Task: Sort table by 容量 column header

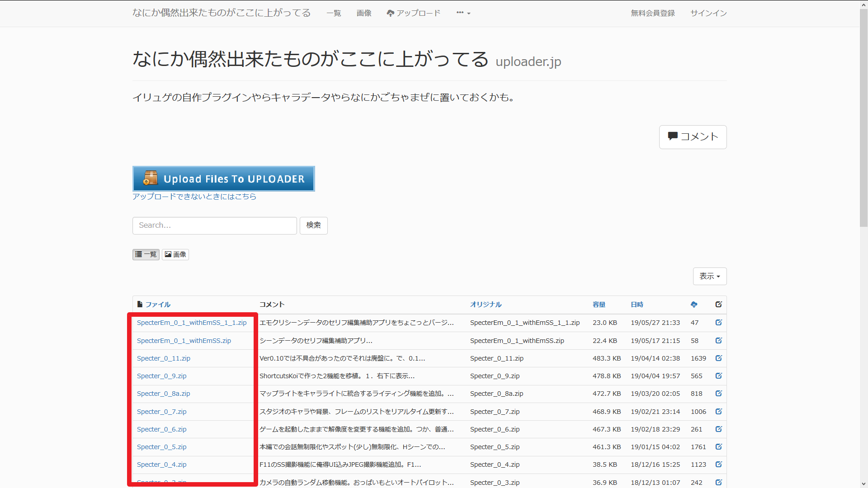Action: tap(599, 305)
